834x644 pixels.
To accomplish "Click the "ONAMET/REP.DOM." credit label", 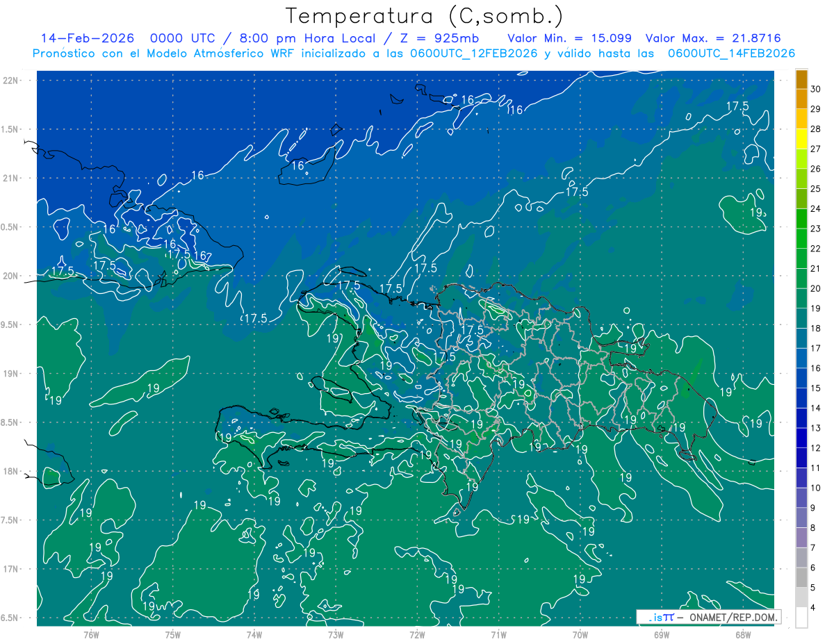I will coord(732,617).
